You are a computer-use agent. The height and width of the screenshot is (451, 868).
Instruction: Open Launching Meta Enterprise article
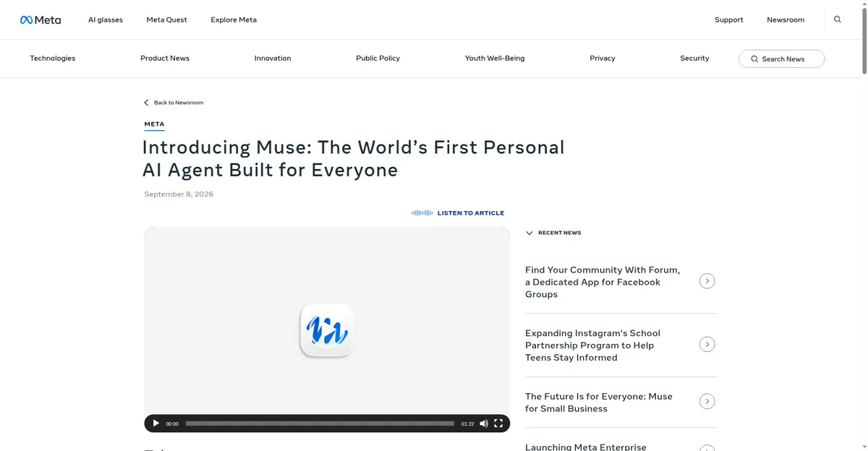coord(586,447)
